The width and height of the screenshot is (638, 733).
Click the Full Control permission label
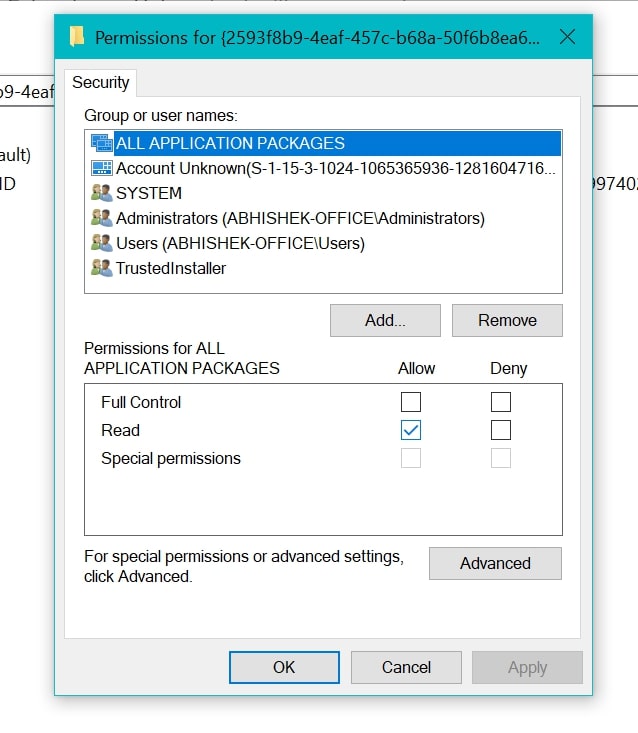click(141, 402)
